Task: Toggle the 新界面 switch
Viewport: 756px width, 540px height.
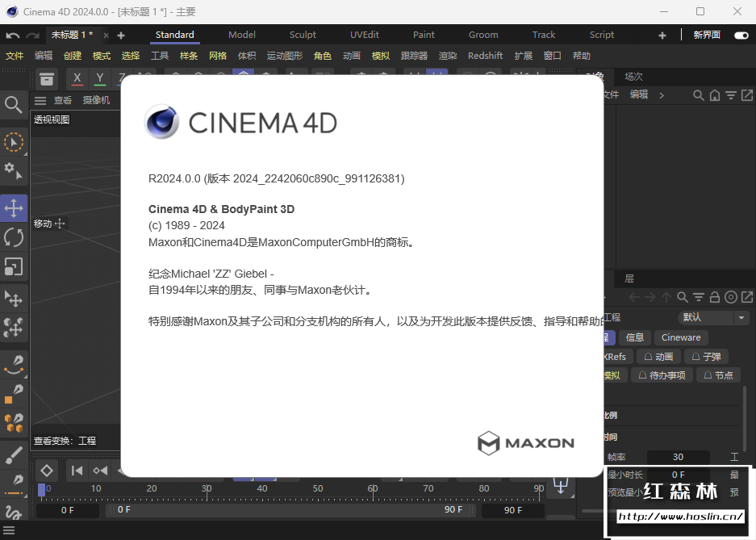Action: pos(741,36)
